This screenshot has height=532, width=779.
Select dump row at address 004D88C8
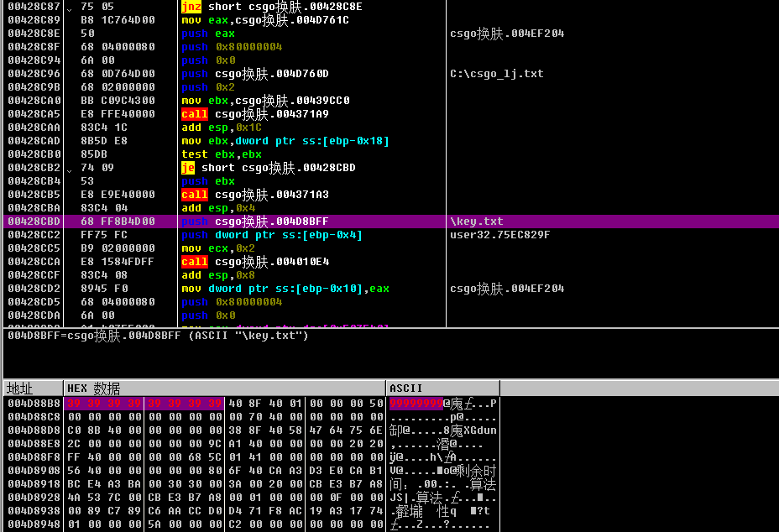[x=251, y=417]
